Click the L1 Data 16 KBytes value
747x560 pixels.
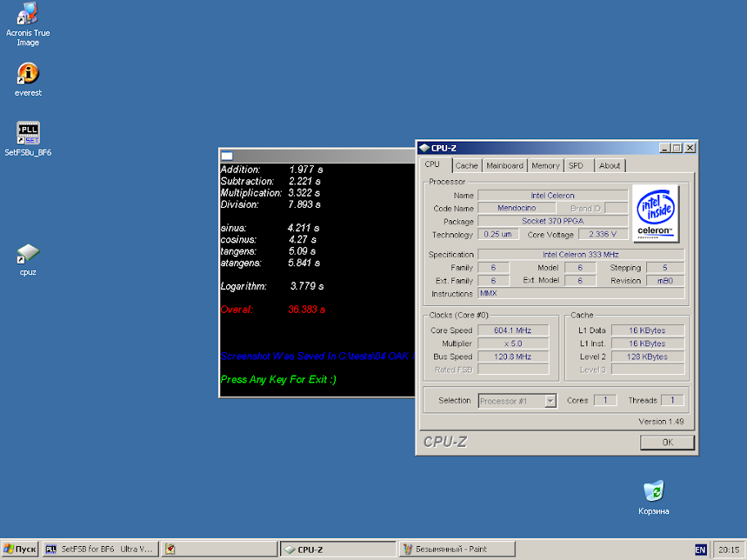coord(647,330)
